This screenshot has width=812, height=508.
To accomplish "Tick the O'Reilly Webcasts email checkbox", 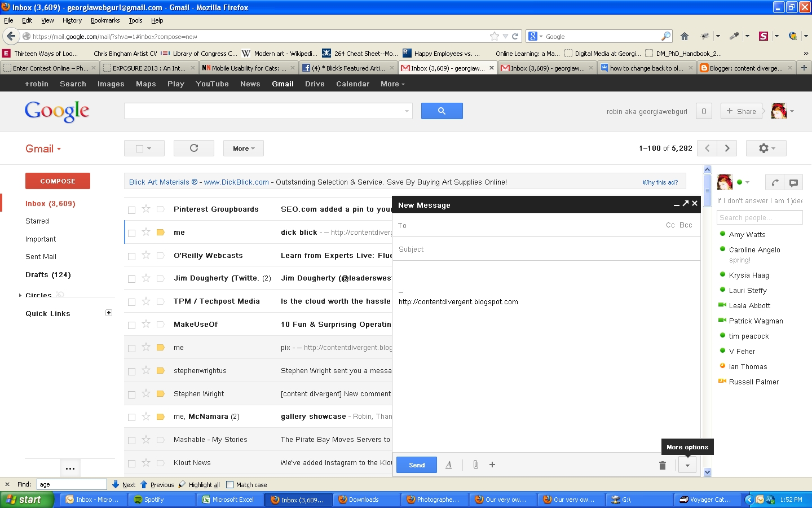I will 131,256.
